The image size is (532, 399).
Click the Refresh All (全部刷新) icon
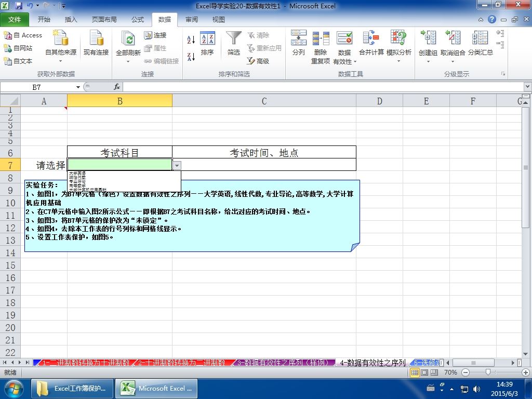(128, 38)
